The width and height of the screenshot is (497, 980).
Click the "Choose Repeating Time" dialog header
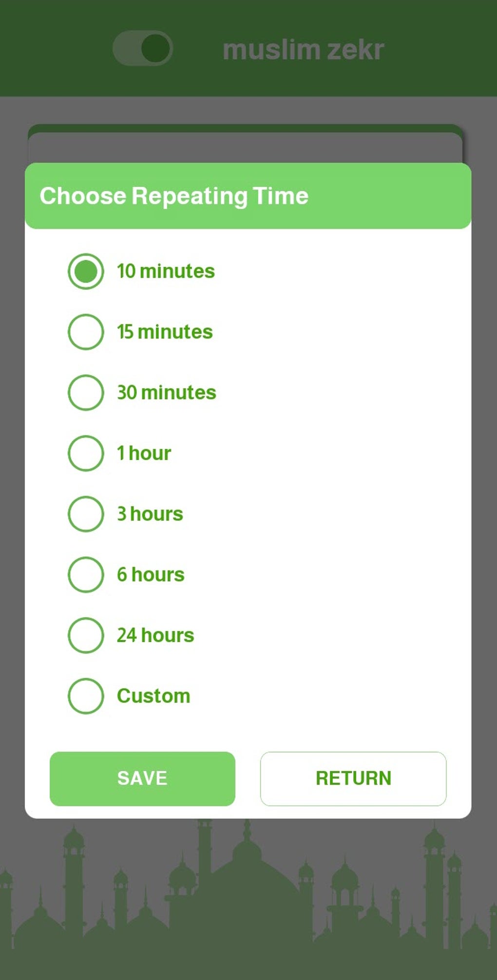click(174, 196)
